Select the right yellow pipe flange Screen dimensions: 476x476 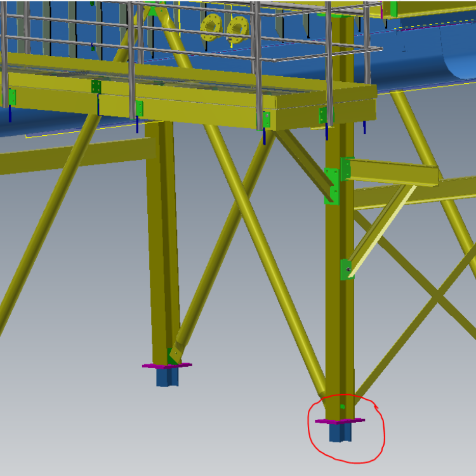click(x=238, y=28)
